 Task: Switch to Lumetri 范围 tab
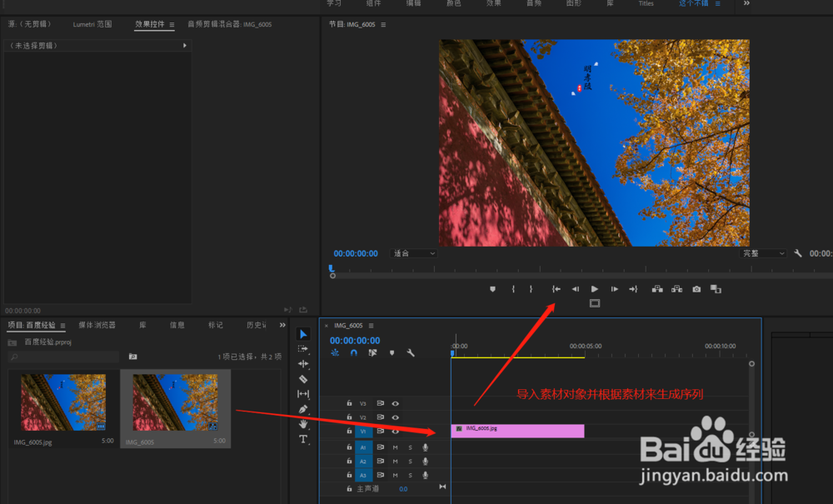point(92,24)
